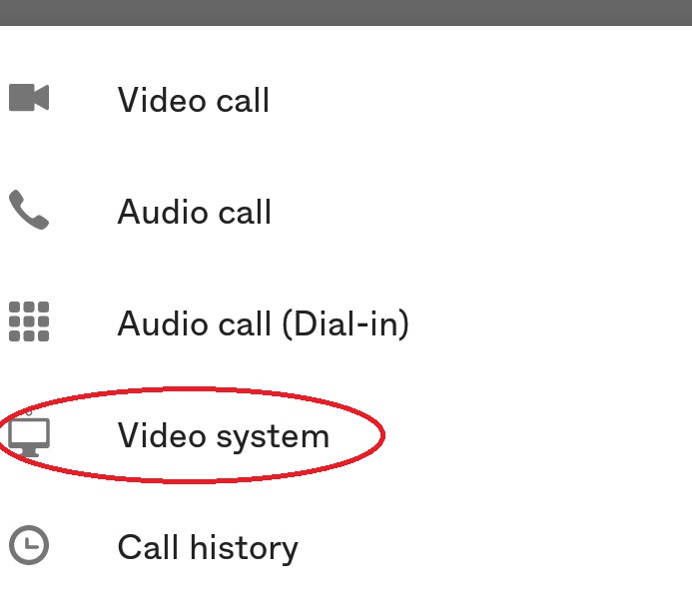Screen dimensions: 692x616
Task: Choose Audio call (Dial-in) option
Action: (x=263, y=324)
